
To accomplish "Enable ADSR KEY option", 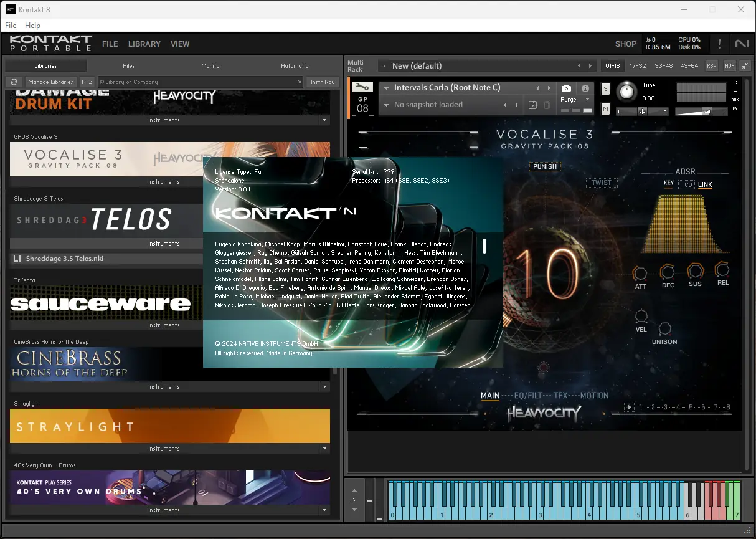I will pyautogui.click(x=669, y=184).
